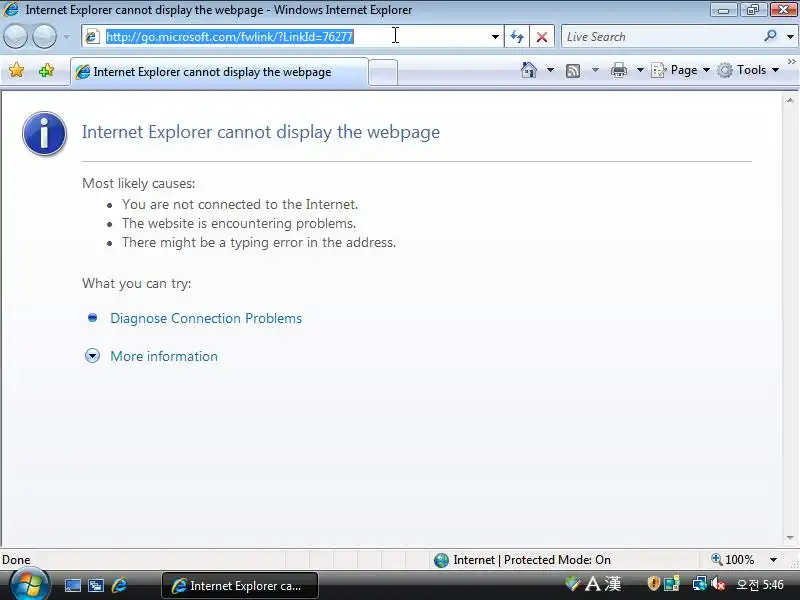Open the Favorites Center star

[17, 70]
